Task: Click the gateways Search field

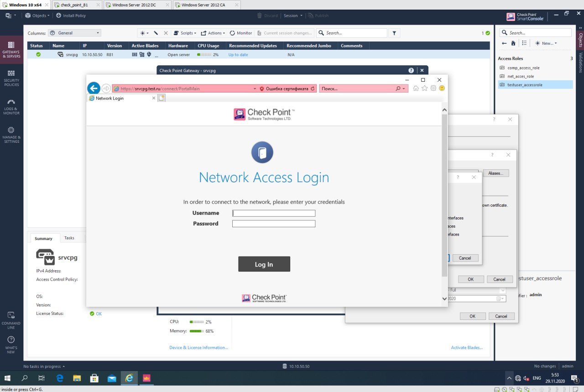Action: tap(351, 33)
